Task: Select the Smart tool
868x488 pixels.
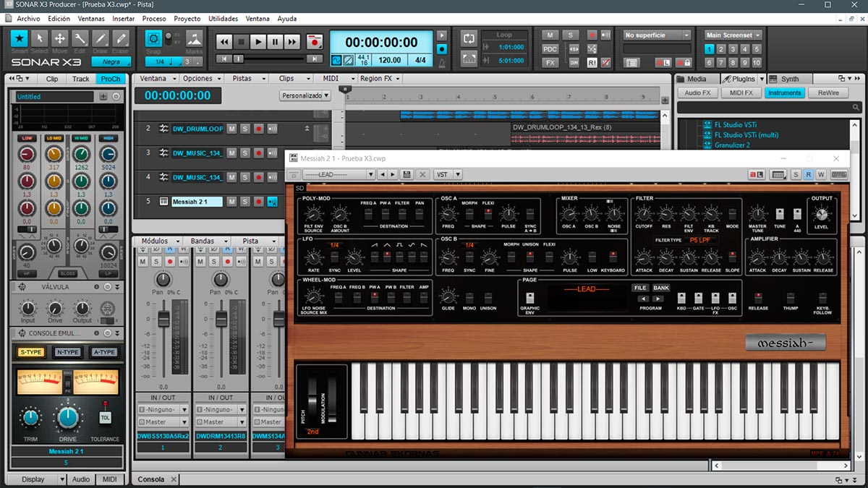Action: [20, 38]
